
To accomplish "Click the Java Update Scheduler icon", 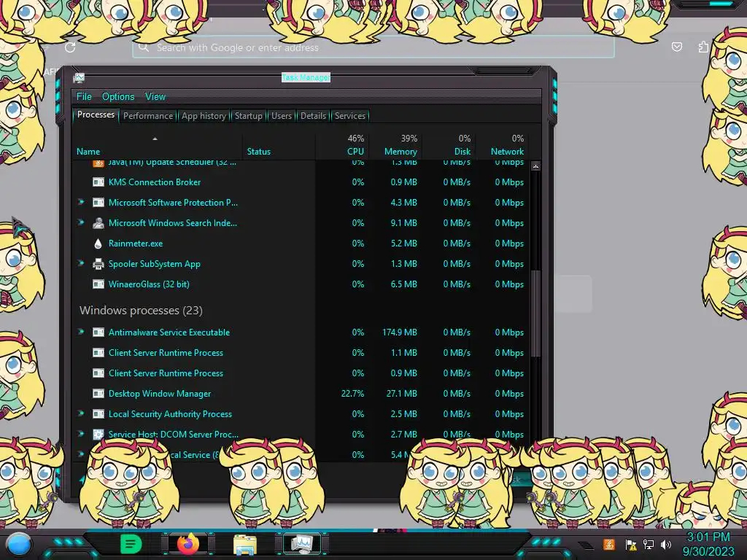I will click(x=98, y=163).
